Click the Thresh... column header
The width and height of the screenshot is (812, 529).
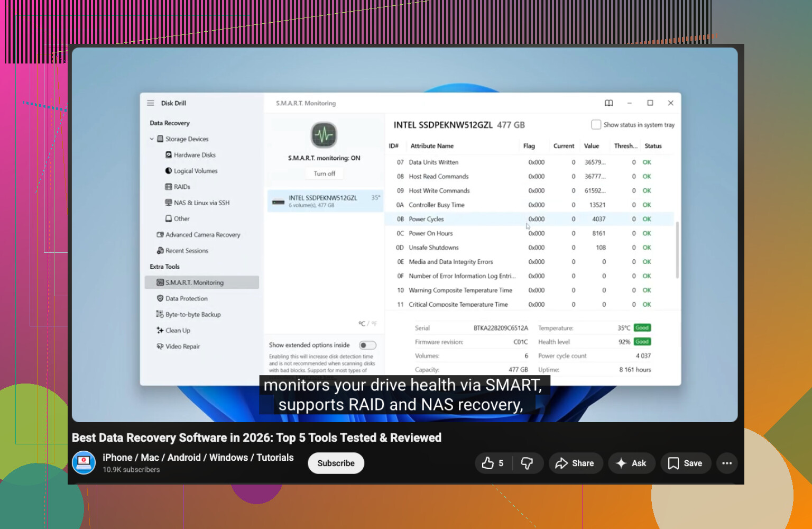tap(626, 146)
